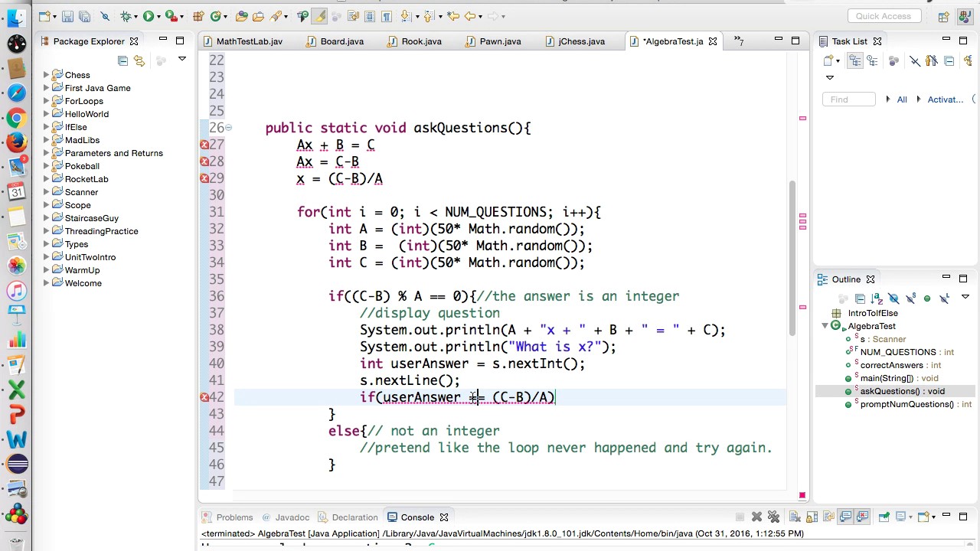Click New Task icon in Task List
Image resolution: width=980 pixels, height=551 pixels.
pyautogui.click(x=828, y=60)
